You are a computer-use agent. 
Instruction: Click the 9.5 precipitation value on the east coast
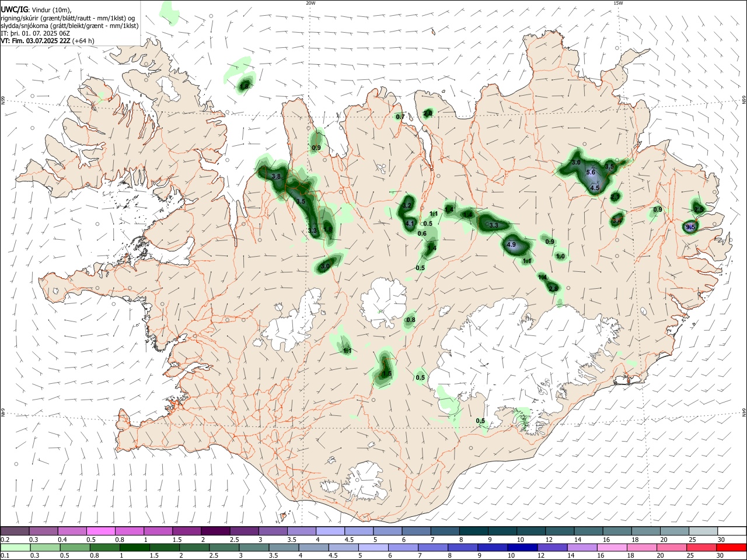690,227
